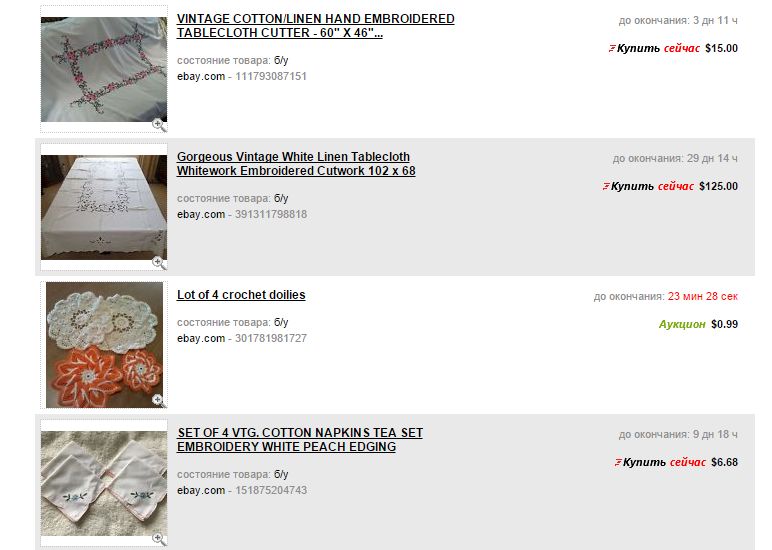Click the Аукцион $0.99 label

point(698,324)
